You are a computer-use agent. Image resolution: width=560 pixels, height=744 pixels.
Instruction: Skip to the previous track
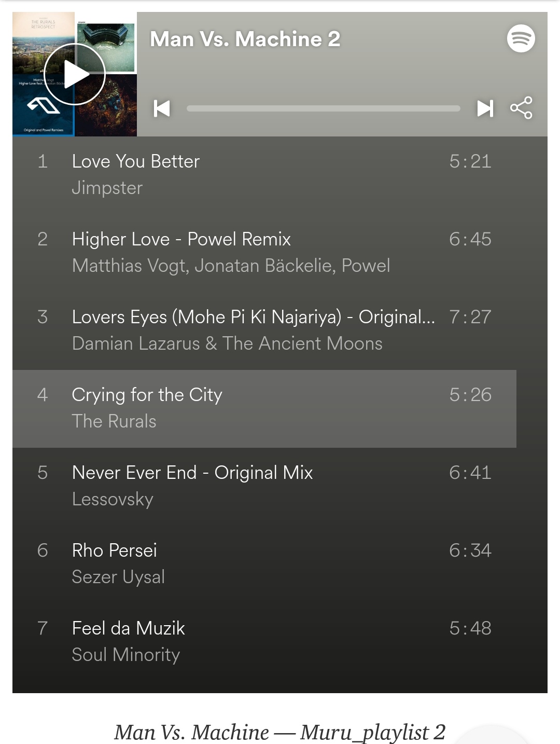point(162,108)
